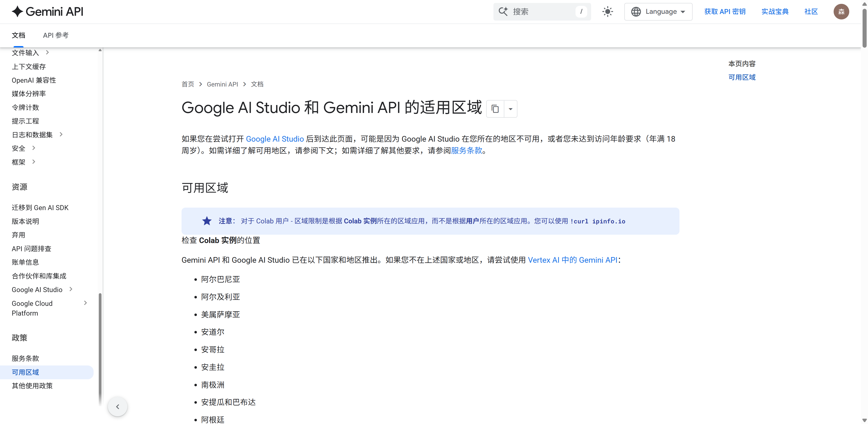This screenshot has width=868, height=424.
Task: Open the dropdown arrow next to copy page
Action: pos(510,109)
